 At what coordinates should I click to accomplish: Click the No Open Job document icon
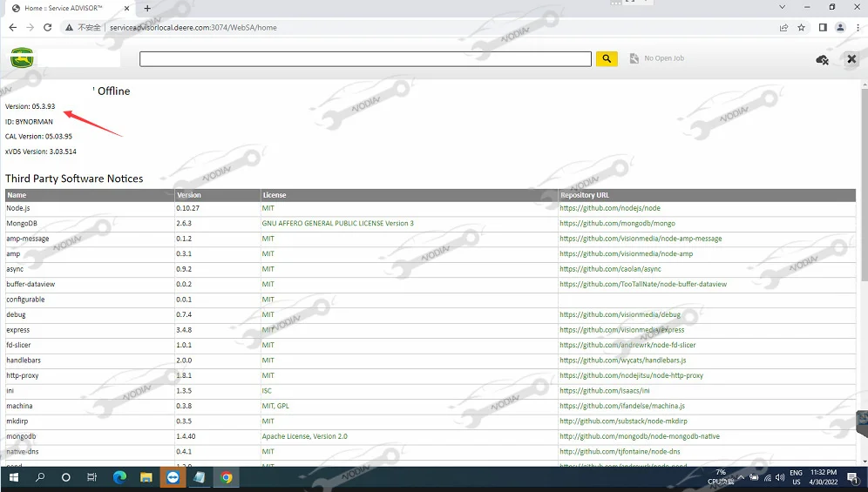[x=634, y=58]
